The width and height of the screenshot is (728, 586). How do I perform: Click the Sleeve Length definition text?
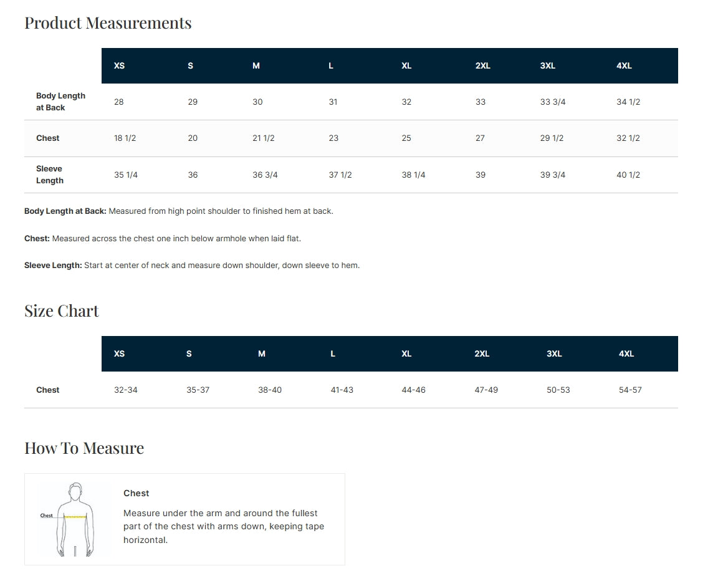click(192, 266)
